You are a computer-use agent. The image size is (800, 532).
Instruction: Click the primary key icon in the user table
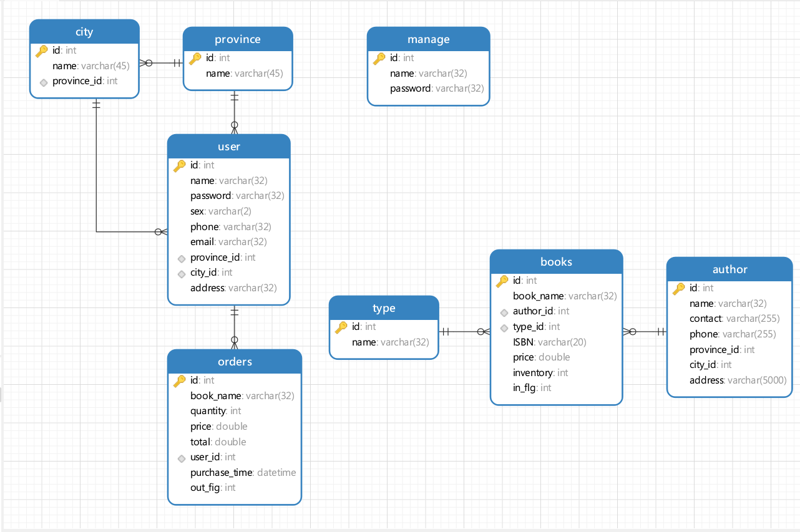coord(180,165)
